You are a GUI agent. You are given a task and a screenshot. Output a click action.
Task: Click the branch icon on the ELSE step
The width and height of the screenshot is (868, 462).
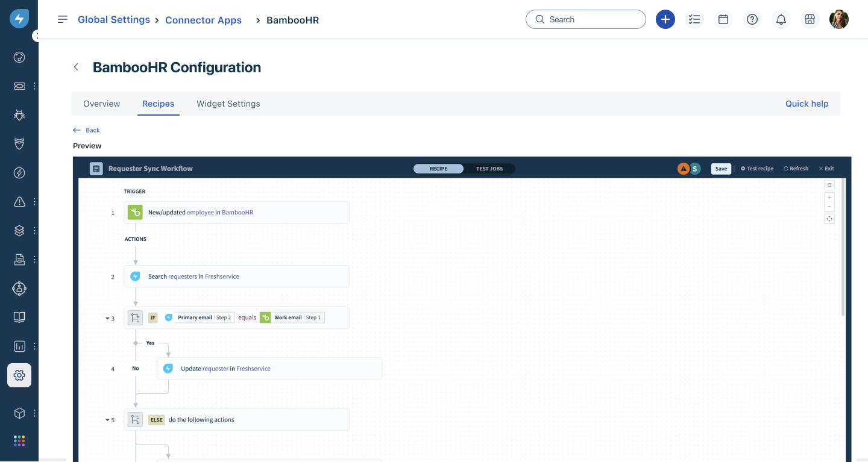pyautogui.click(x=136, y=419)
